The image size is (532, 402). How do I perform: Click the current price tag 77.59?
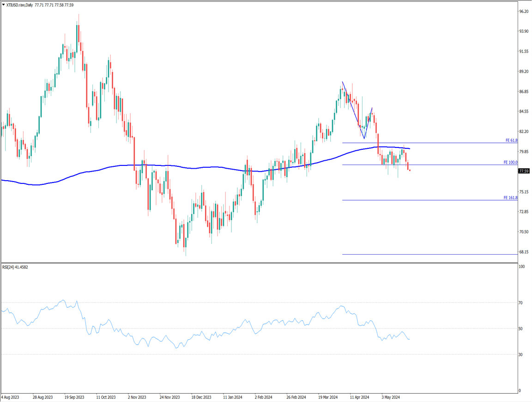tap(524, 171)
